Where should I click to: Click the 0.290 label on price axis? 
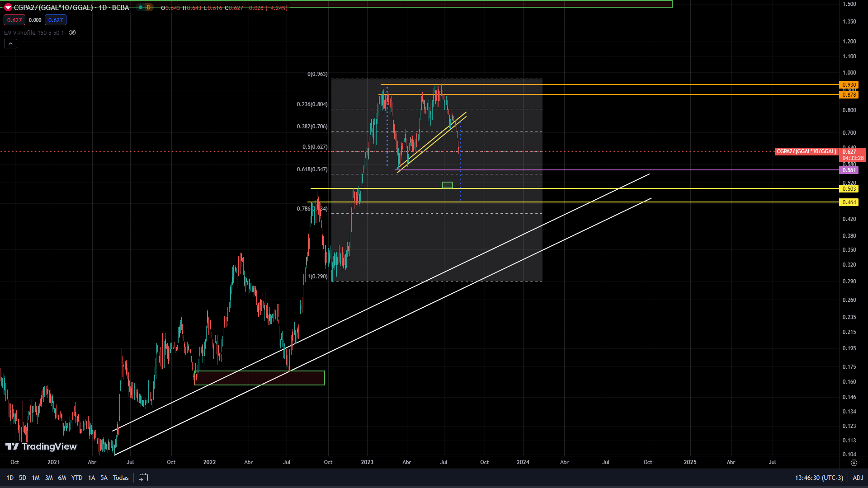pyautogui.click(x=849, y=282)
